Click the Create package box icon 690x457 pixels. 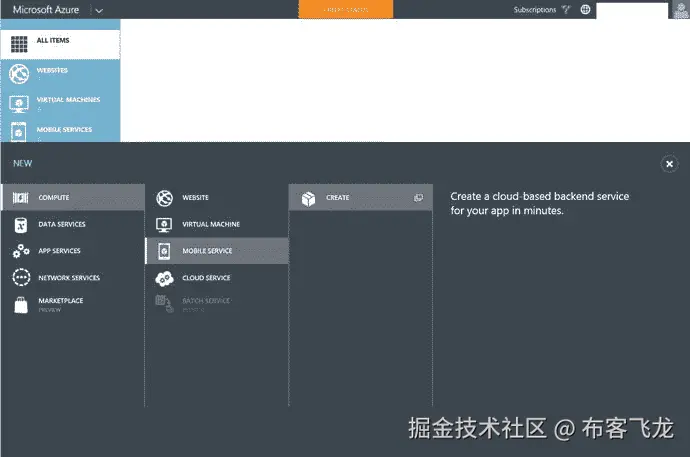point(308,199)
